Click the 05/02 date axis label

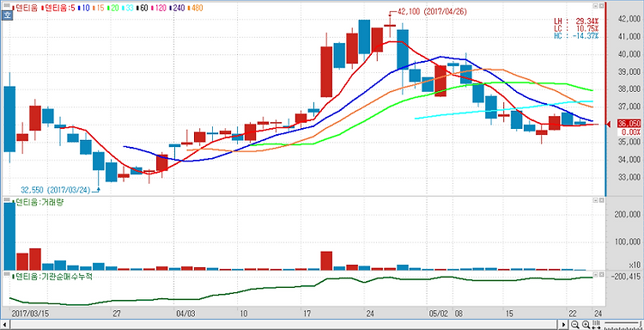(x=437, y=314)
